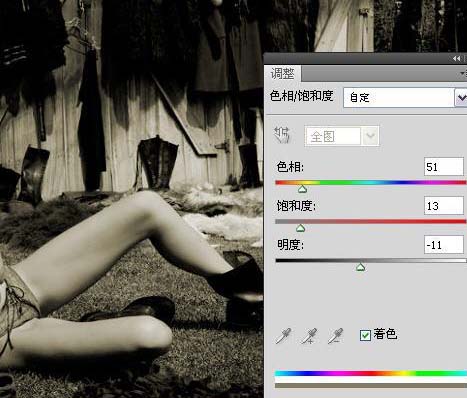The width and height of the screenshot is (467, 398).
Task: Collapse the panel with double-arrow icon
Action: (x=457, y=59)
